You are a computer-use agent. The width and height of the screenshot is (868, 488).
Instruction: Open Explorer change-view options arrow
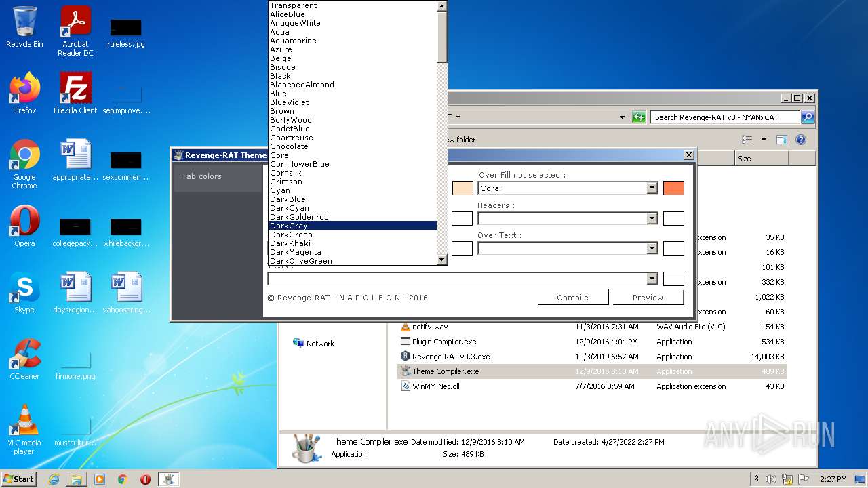(x=764, y=140)
